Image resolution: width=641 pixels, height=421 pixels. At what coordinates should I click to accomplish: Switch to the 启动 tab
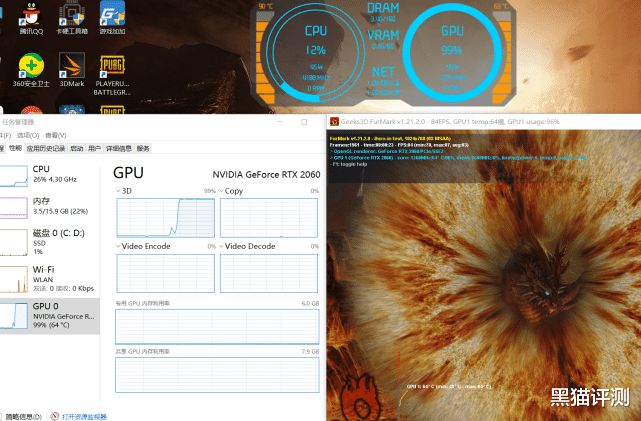coord(77,148)
